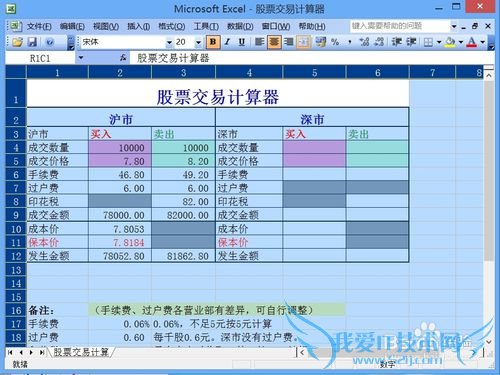Select purple cell with 7.80 buy price
The width and height of the screenshot is (500, 375).
point(120,161)
